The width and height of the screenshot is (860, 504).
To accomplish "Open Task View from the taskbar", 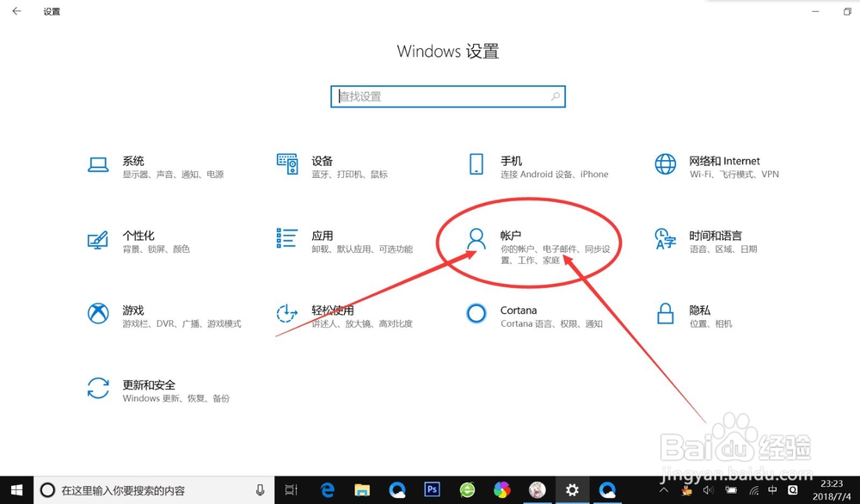I will (292, 489).
